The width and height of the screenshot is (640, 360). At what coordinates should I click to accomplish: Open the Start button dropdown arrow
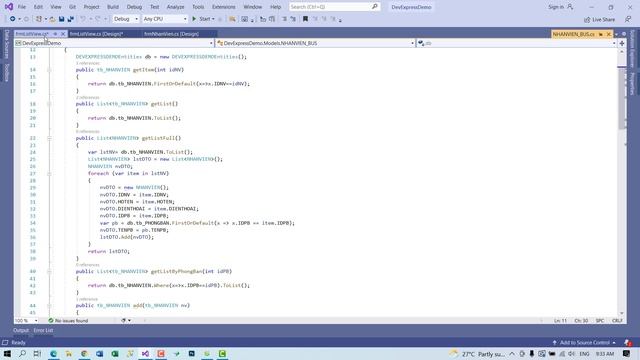(x=213, y=19)
